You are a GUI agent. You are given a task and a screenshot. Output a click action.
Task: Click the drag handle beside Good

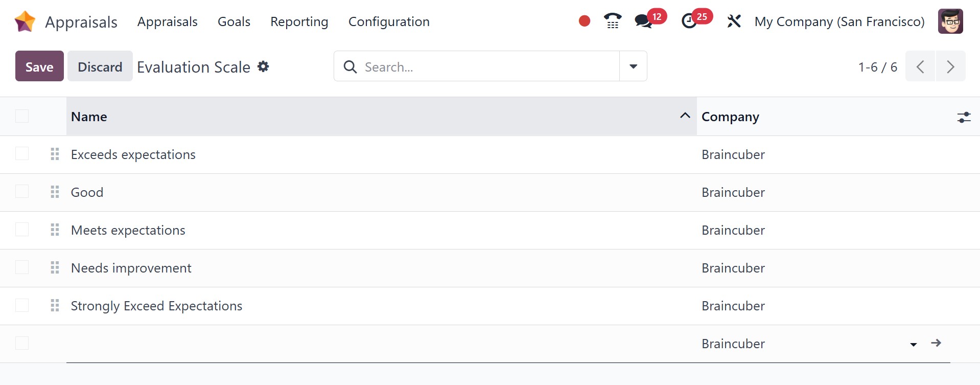55,192
